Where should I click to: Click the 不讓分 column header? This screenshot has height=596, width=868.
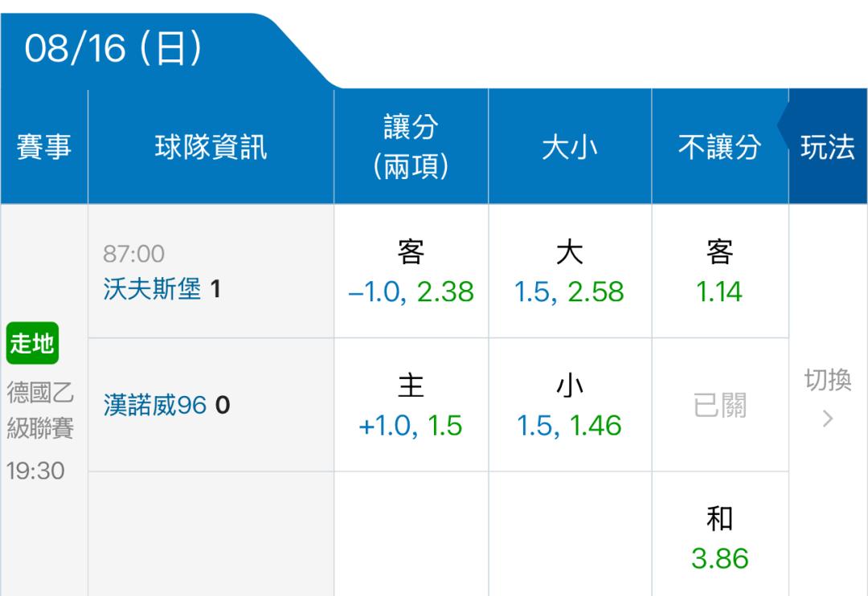(x=719, y=147)
